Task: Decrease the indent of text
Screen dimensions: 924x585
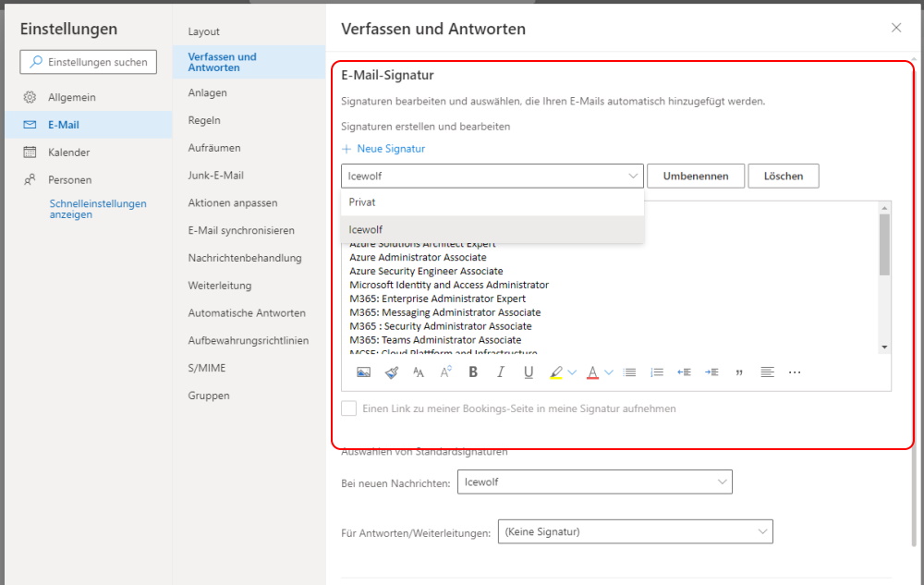Action: tap(684, 372)
